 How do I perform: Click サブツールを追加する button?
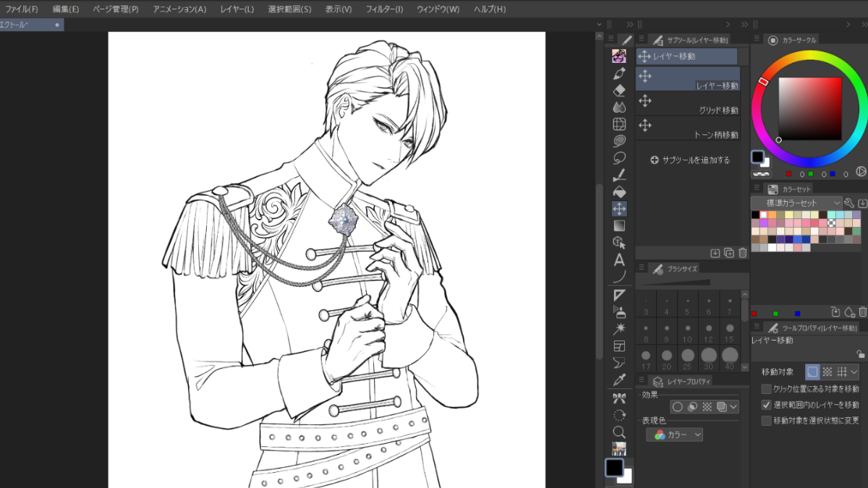pyautogui.click(x=690, y=160)
